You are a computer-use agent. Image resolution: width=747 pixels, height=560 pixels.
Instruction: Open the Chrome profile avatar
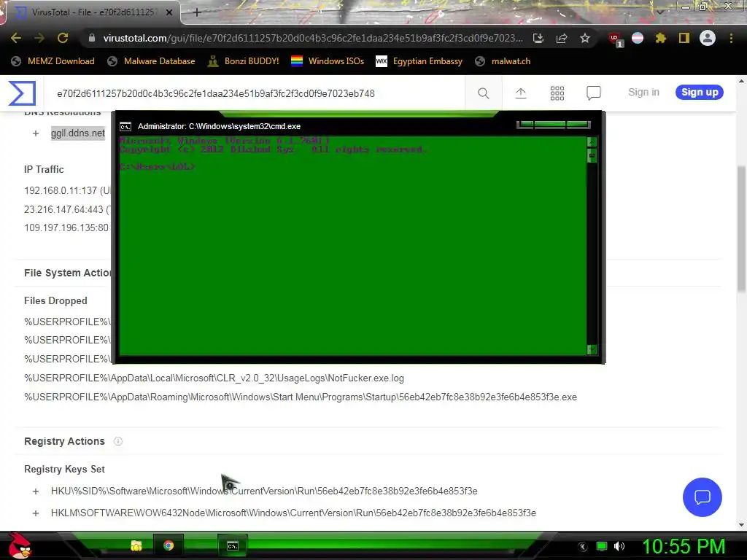[x=708, y=38]
